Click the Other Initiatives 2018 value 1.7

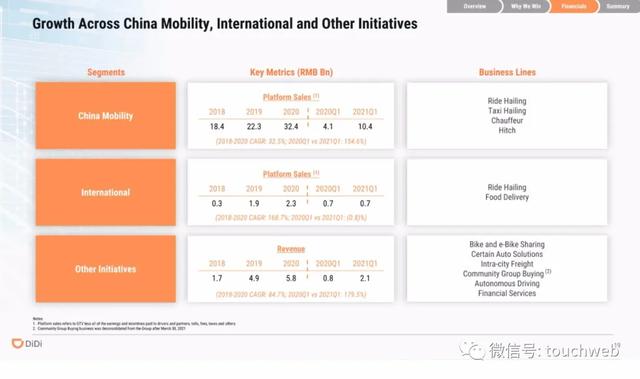[217, 278]
